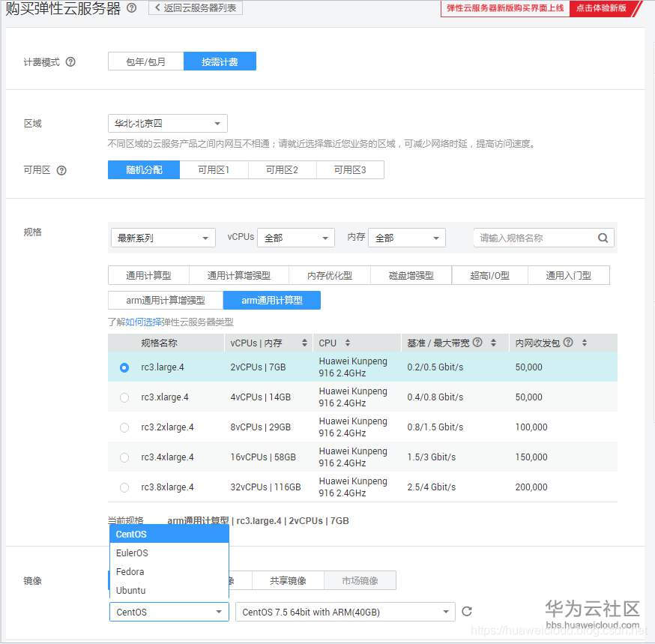Switch to 磁盘增强型 tab
The height and width of the screenshot is (644, 655).
click(411, 275)
